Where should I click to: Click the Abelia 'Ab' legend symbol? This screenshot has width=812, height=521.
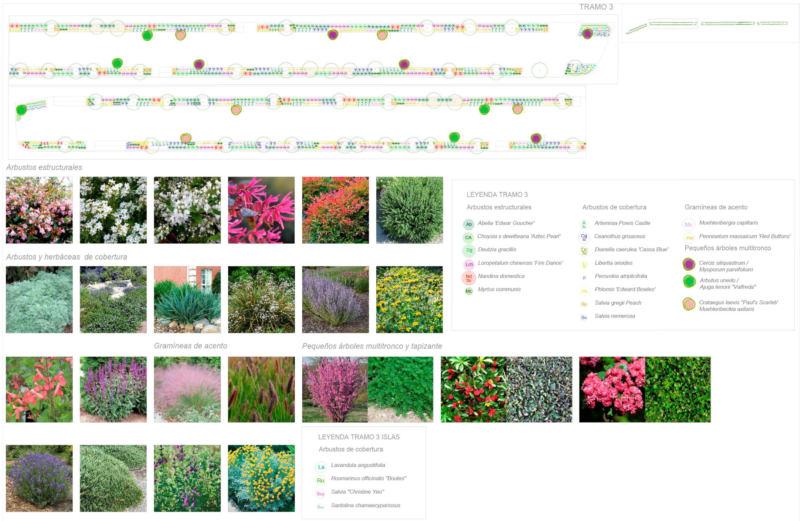point(469,224)
